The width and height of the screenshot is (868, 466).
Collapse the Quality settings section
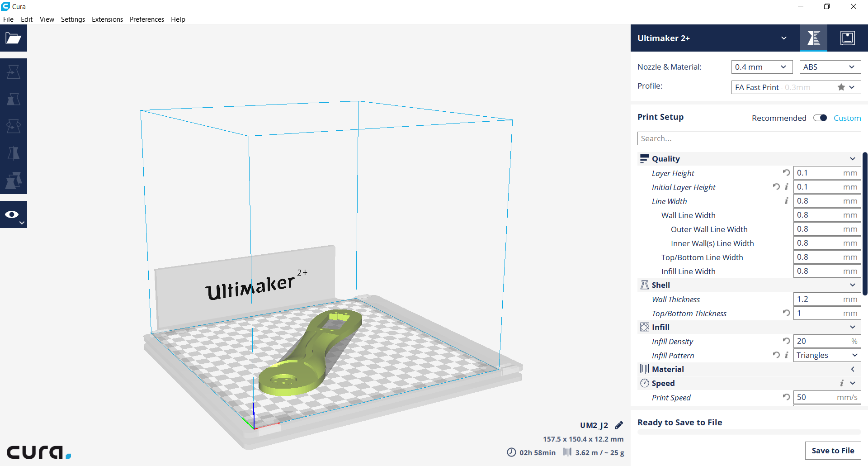(852, 159)
